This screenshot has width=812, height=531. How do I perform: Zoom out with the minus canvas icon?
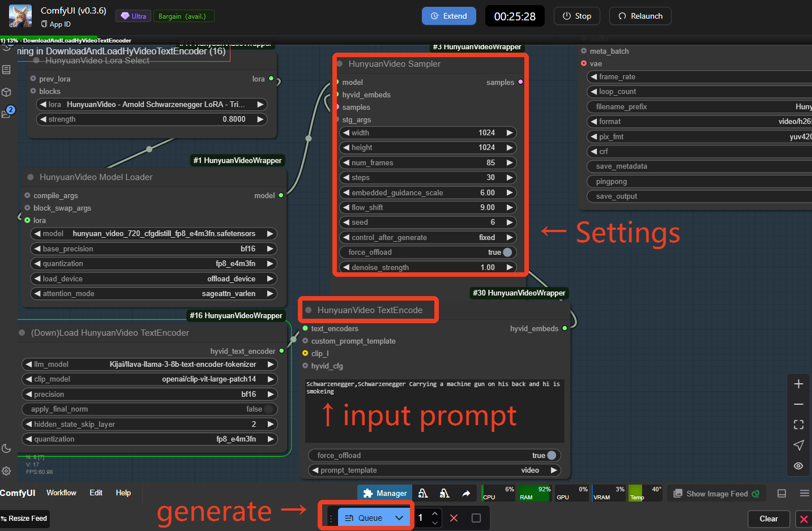798,404
